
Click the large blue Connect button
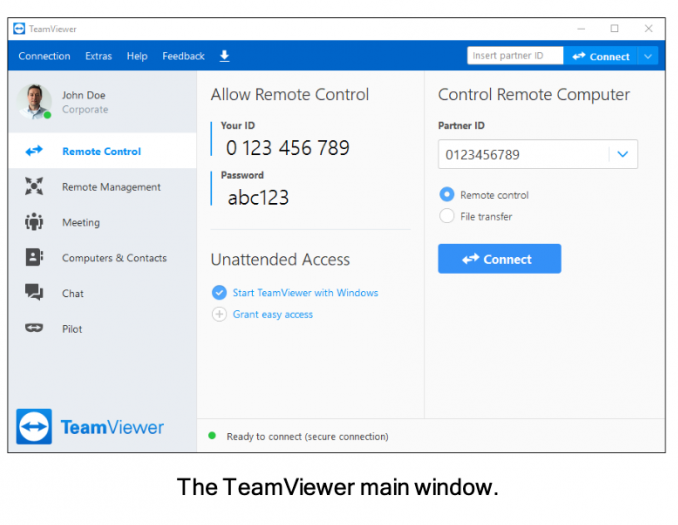[x=499, y=259]
